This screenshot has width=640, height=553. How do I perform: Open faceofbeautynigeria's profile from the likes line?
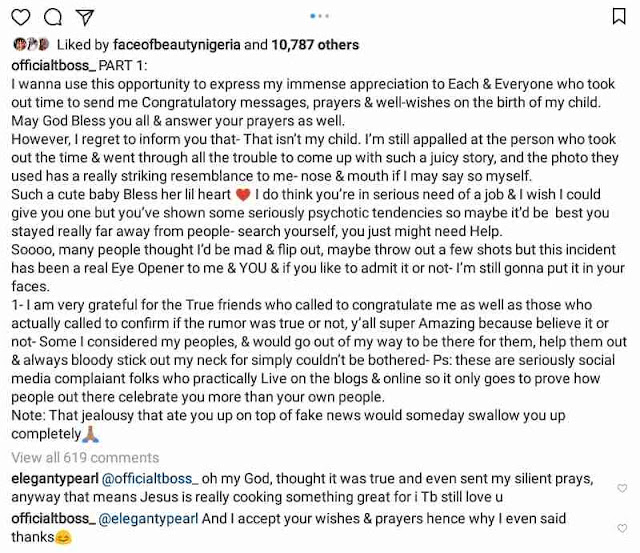click(175, 45)
